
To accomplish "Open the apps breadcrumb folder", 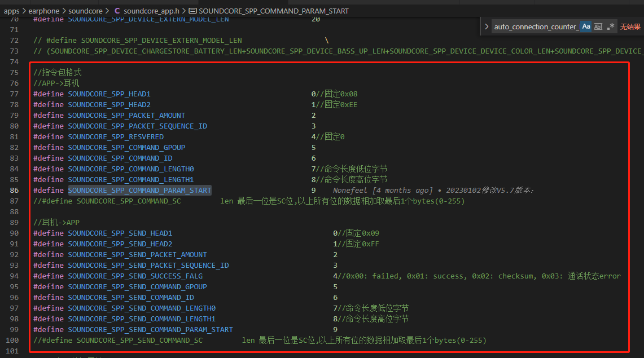I will click(11, 11).
